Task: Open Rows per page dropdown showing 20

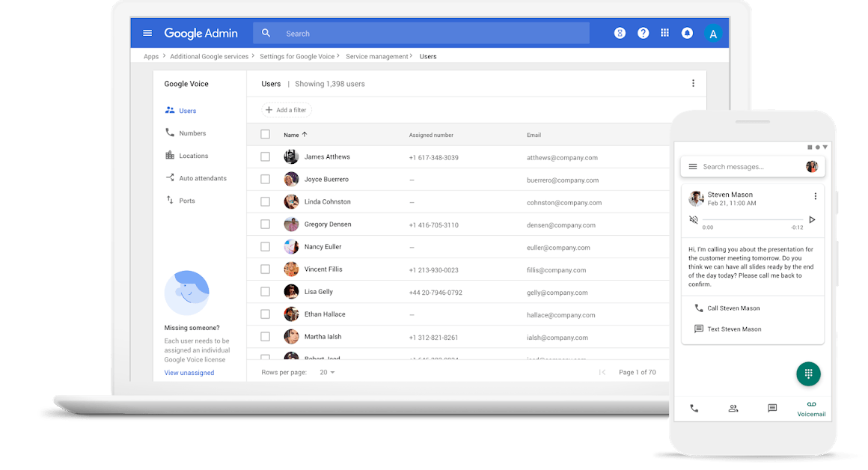Action: (x=327, y=373)
